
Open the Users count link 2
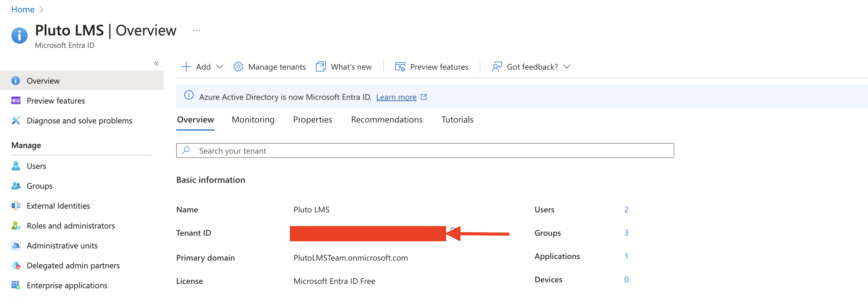(x=626, y=209)
